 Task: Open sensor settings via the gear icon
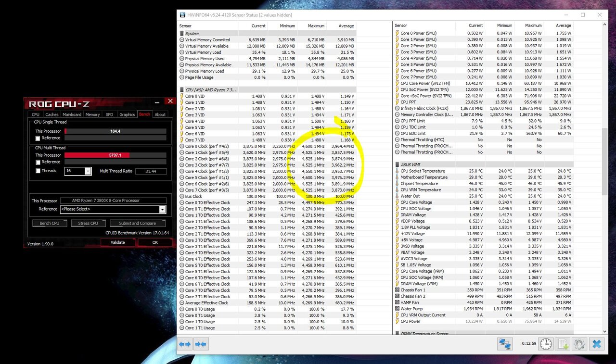tap(579, 344)
